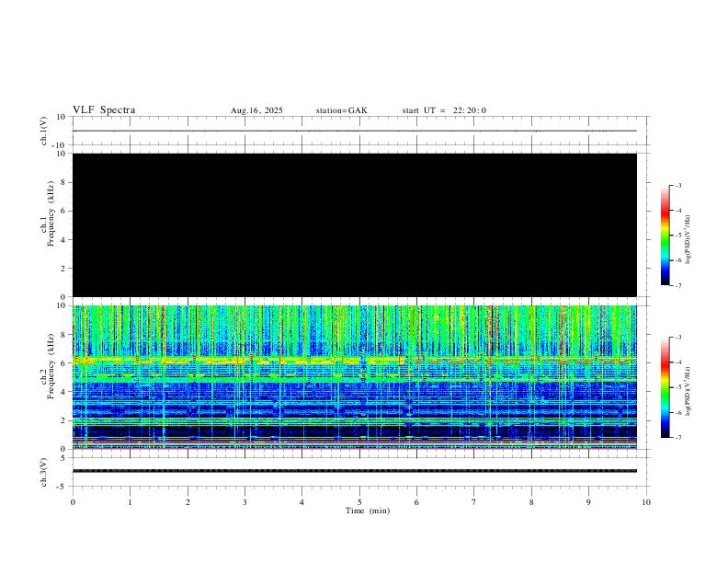Click the Time (min) axis label

click(366, 511)
